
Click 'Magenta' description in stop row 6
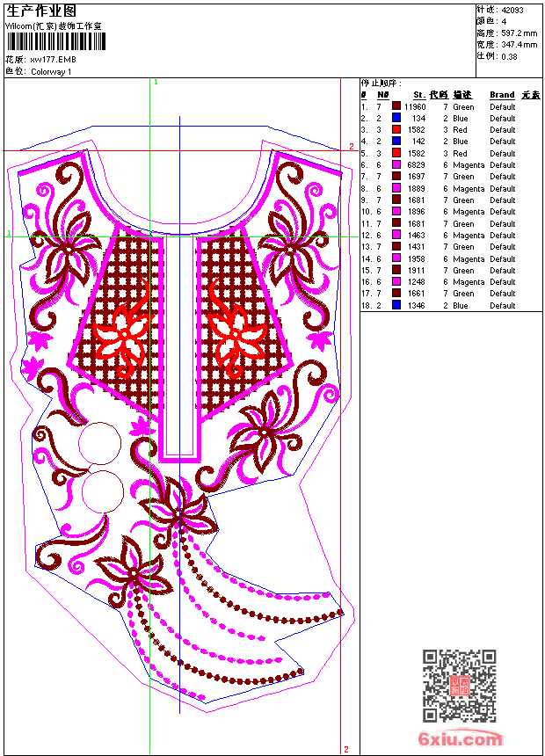tap(469, 165)
